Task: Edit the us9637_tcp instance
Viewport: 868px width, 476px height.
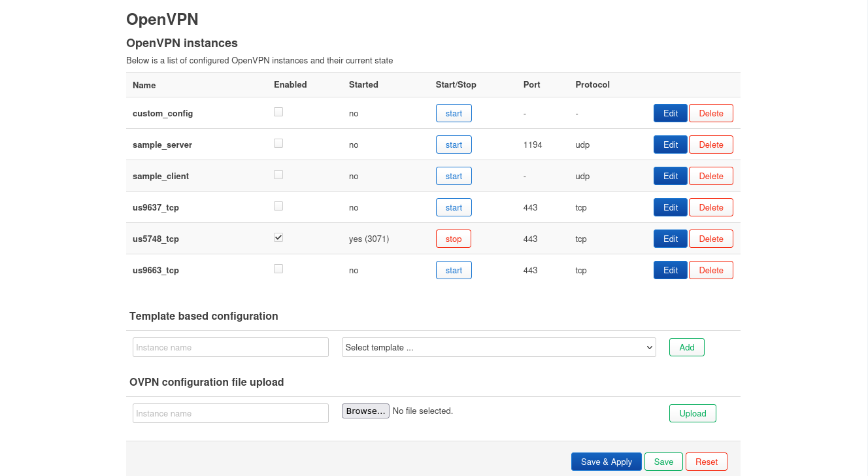Action: 671,207
